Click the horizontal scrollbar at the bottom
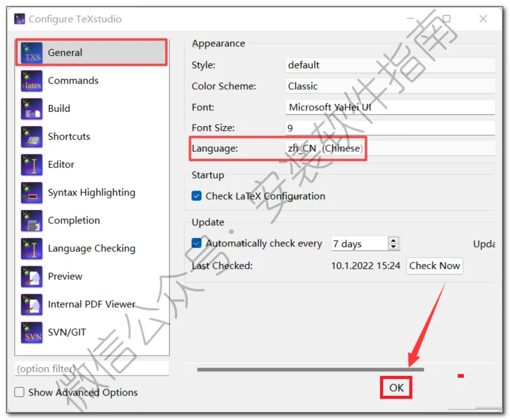This screenshot has height=420, width=510. tap(310, 370)
